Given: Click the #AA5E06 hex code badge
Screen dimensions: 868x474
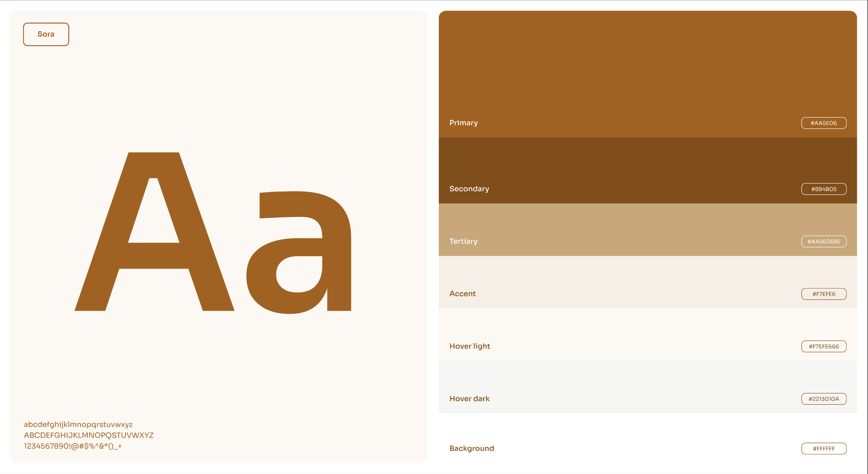Looking at the screenshot, I should coord(824,123).
